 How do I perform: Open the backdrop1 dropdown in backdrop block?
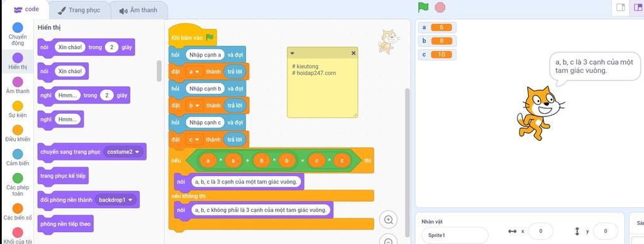[x=116, y=199]
